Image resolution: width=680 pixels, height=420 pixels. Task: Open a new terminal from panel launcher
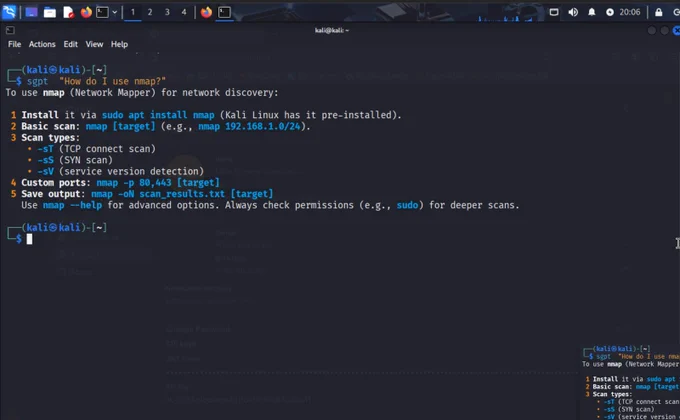coord(102,12)
